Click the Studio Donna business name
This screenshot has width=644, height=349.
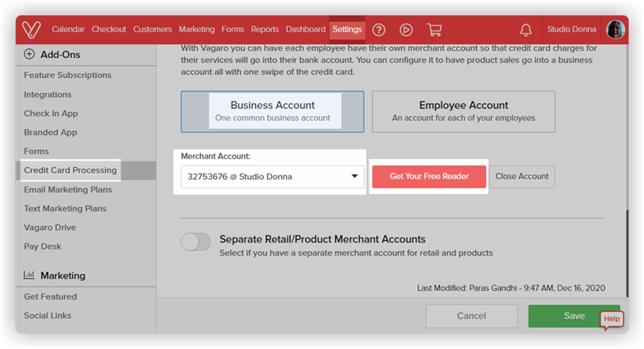[572, 29]
